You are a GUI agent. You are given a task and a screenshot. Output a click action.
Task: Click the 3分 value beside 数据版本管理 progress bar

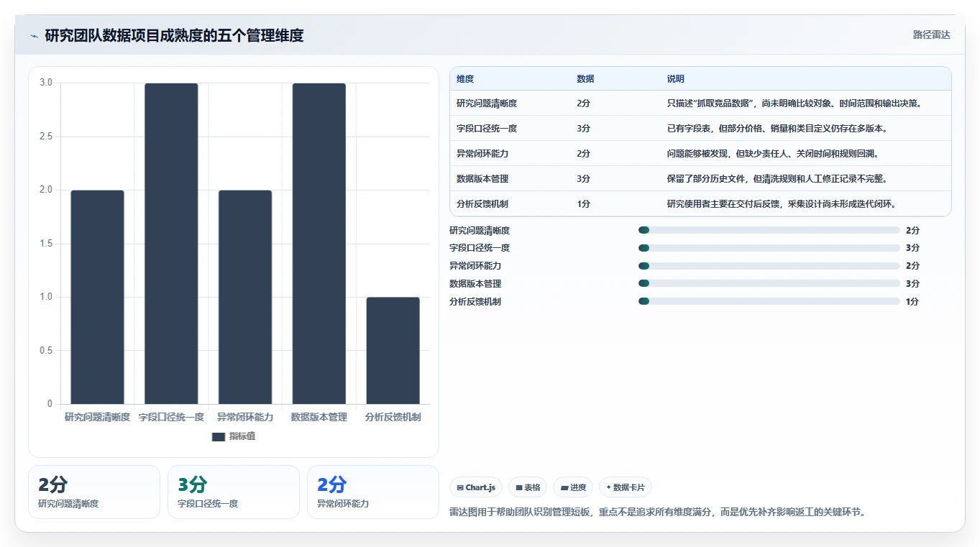pyautogui.click(x=912, y=284)
